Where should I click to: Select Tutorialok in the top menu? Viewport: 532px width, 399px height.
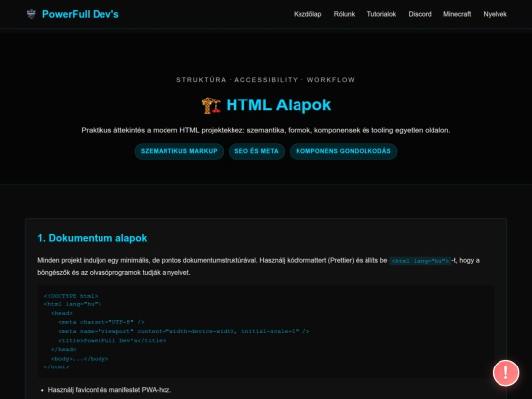point(381,14)
